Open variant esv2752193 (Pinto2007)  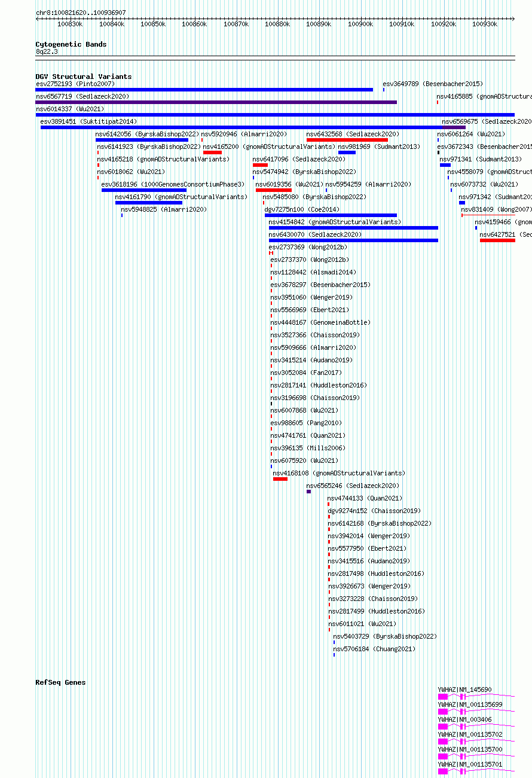75,84
